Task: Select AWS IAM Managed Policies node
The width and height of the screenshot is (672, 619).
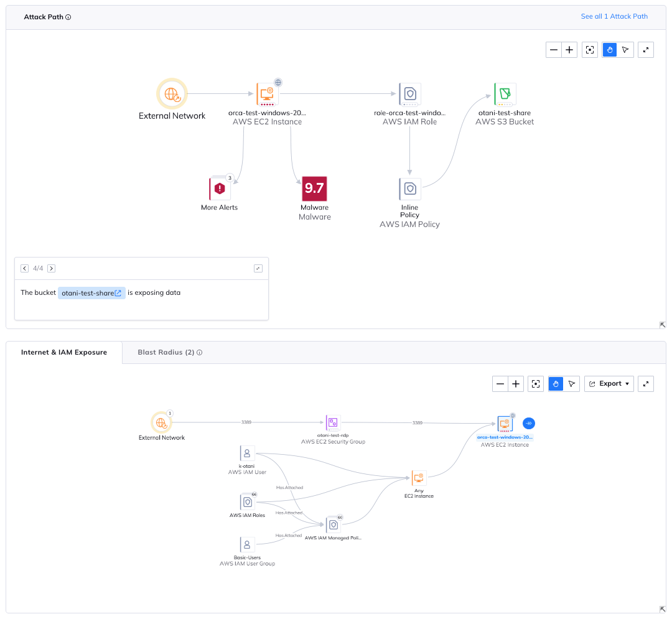Action: click(x=334, y=525)
